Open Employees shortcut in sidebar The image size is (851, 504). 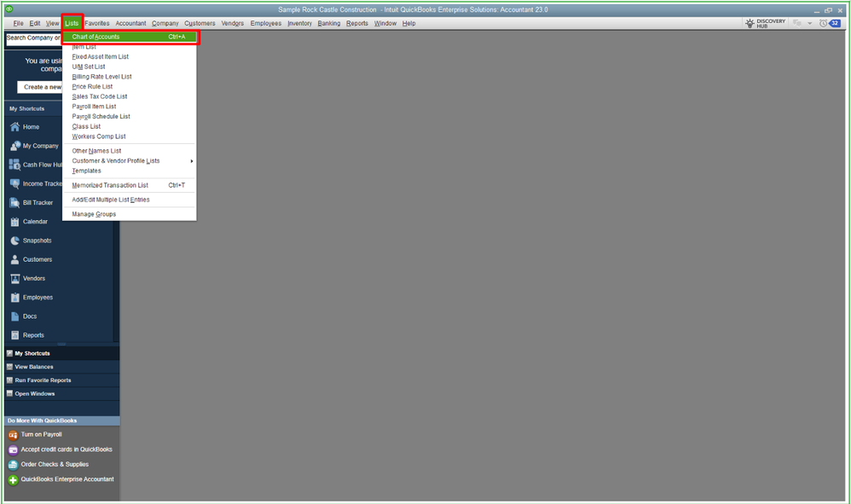pos(32,298)
